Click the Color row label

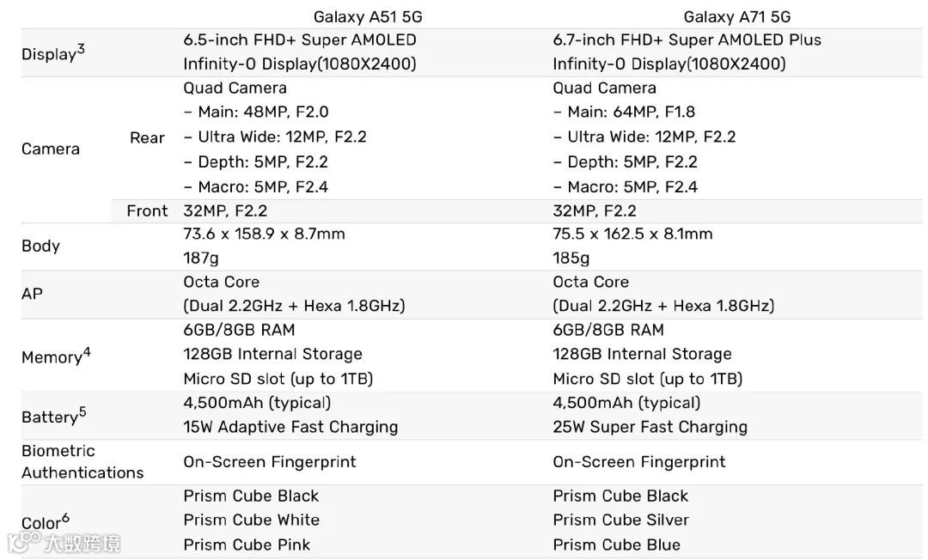point(45,521)
